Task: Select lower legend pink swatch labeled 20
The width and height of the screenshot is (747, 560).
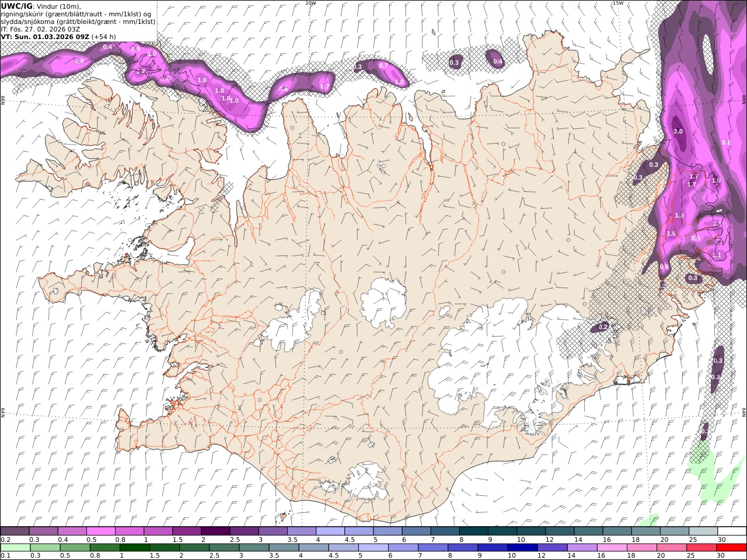Action: (x=672, y=547)
